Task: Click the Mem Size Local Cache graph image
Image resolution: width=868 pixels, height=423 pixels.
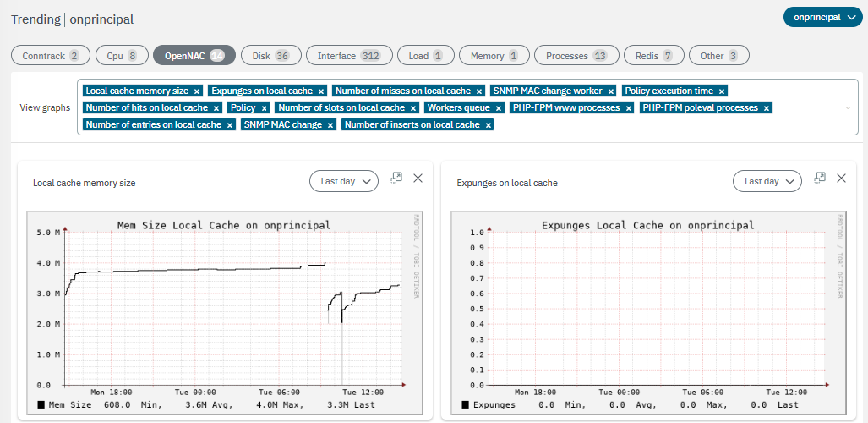Action: [x=225, y=313]
